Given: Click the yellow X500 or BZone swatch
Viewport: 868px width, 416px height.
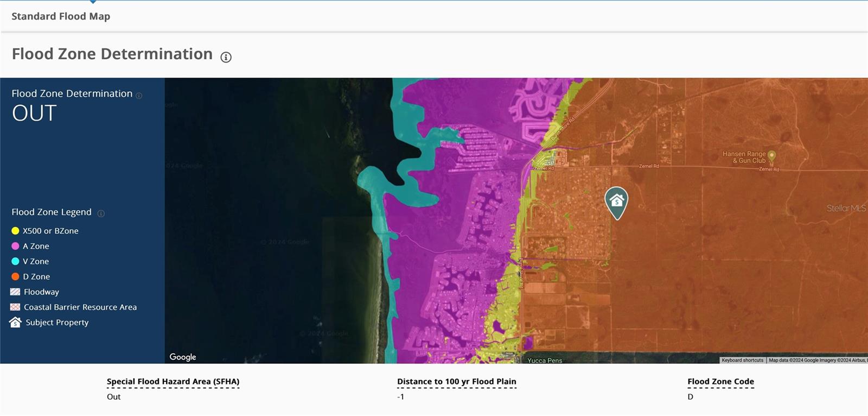Looking at the screenshot, I should point(15,231).
